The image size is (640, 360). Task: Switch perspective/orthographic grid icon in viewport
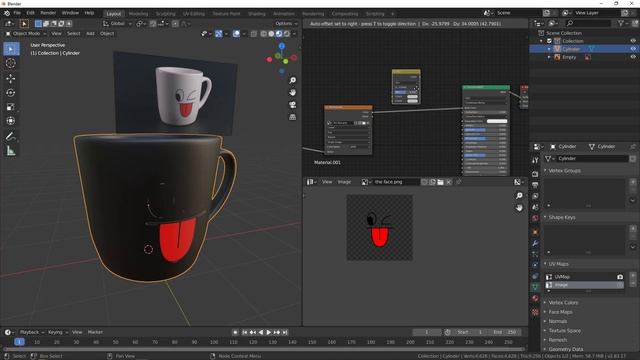point(293,117)
